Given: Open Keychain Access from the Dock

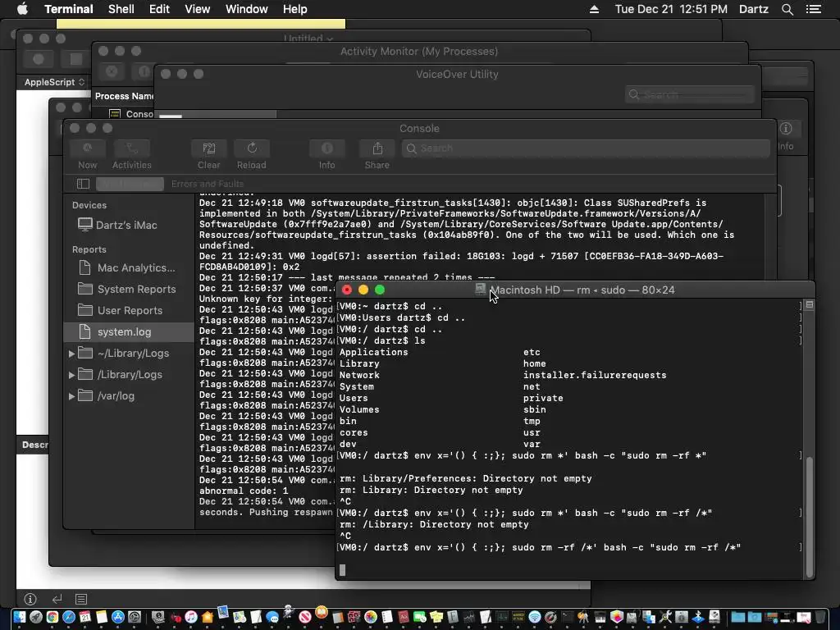Looking at the screenshot, I should pos(583,617).
